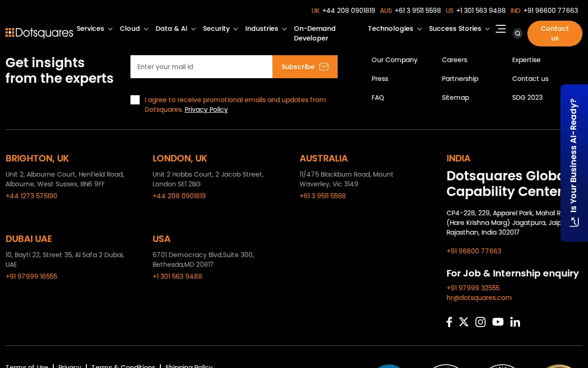Expand the Technologies dropdown menu
The width and height of the screenshot is (588, 368).
click(395, 29)
